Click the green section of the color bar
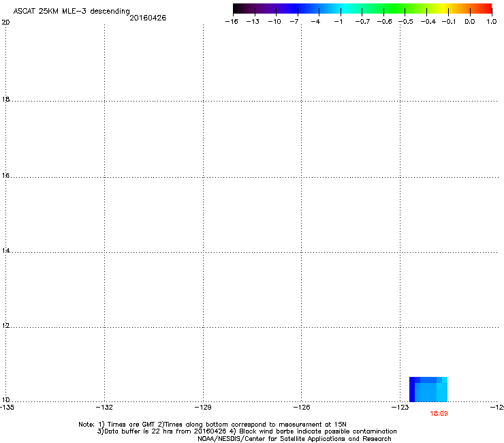Viewport: 504px width, 443px height. click(395, 9)
